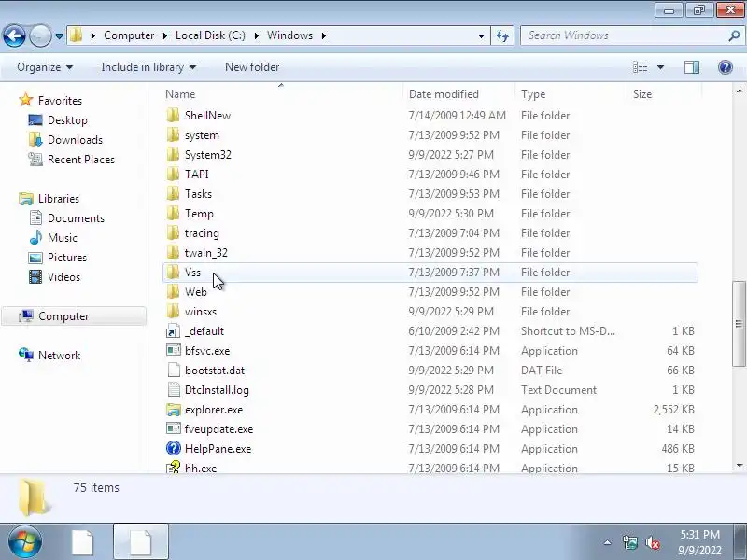
Task: Select fveupdate.exe application icon
Action: [x=173, y=428]
